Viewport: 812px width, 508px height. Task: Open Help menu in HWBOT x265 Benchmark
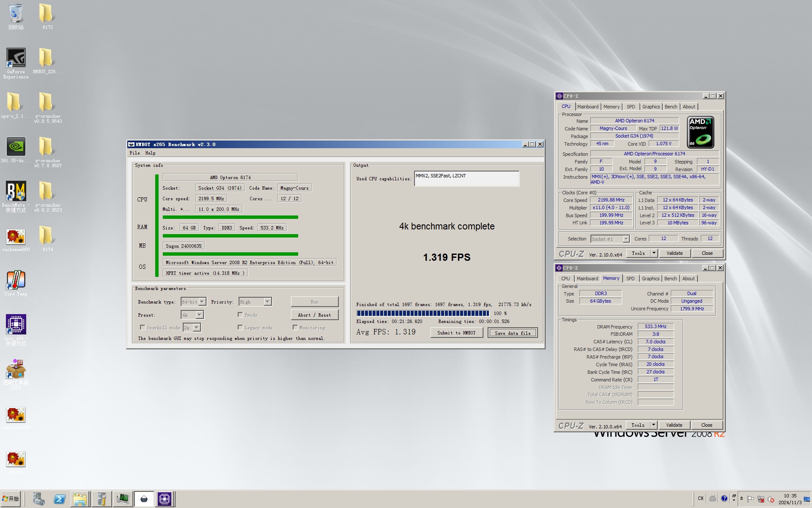150,153
